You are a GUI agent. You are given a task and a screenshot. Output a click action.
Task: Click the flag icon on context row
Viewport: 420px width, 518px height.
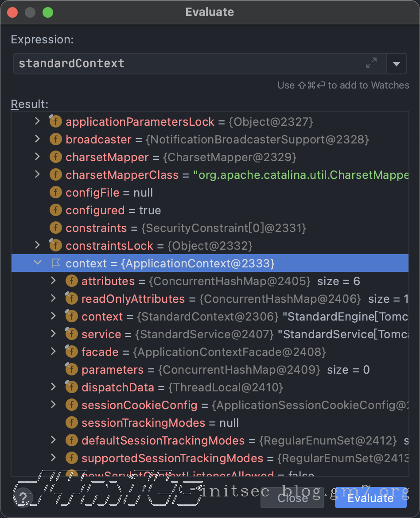pos(56,263)
